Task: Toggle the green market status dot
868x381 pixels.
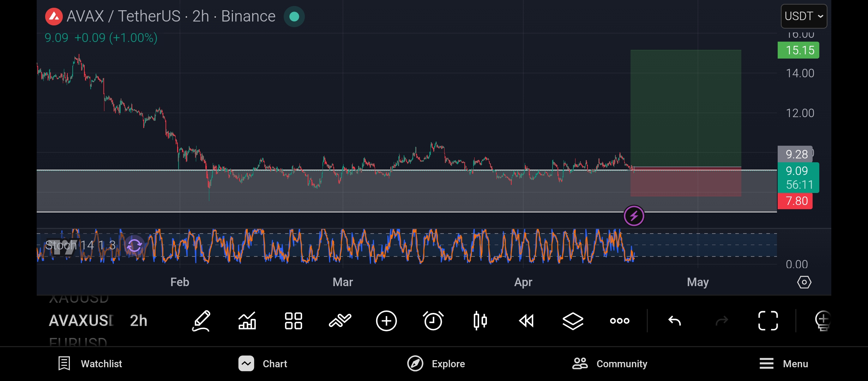Action: 294,17
